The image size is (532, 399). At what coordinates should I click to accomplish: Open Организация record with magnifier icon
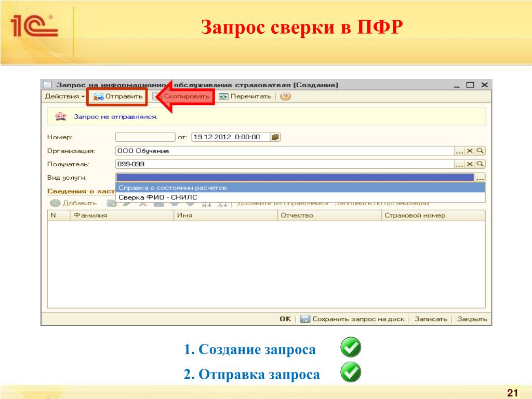coord(480,151)
